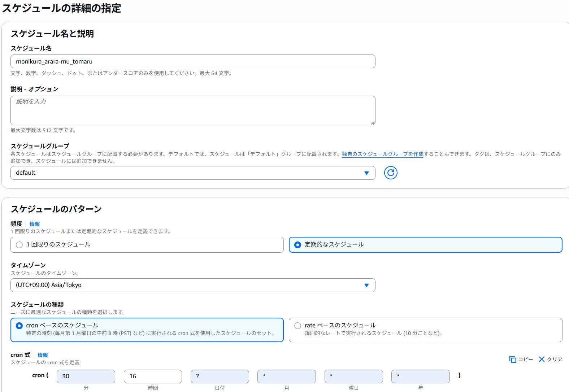569x392 pixels.
Task: Click the description textarea
Action: click(x=193, y=110)
